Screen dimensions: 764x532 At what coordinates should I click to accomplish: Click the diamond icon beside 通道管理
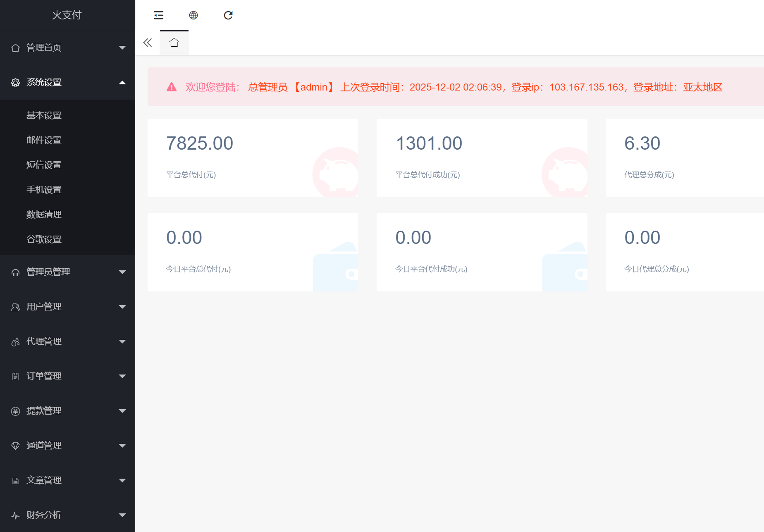click(x=15, y=446)
